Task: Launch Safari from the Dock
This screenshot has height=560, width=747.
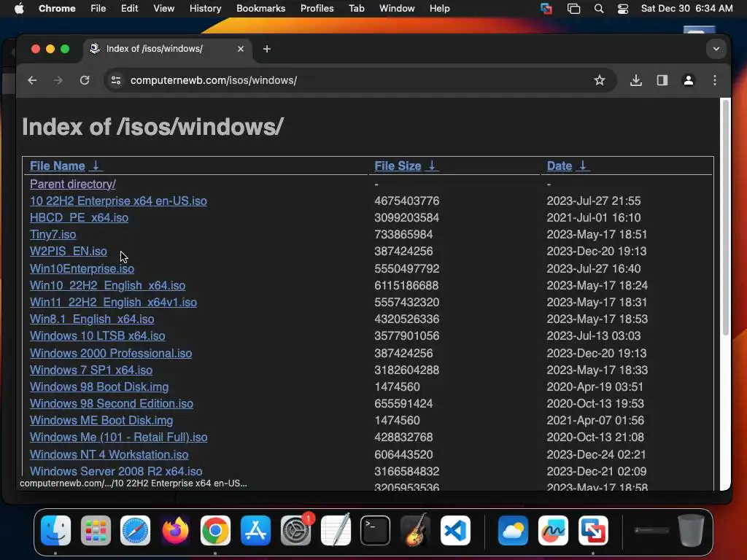Action: [135, 530]
